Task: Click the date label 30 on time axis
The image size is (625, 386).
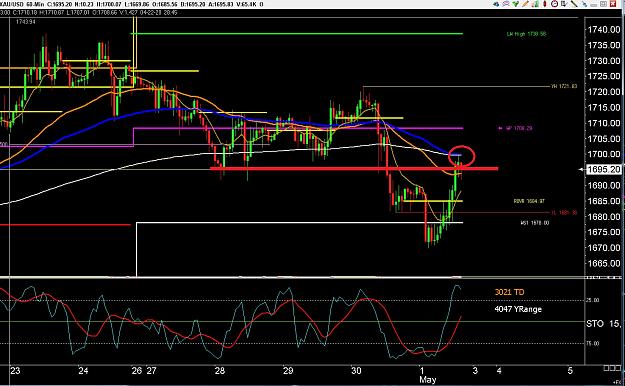Action: point(356,371)
